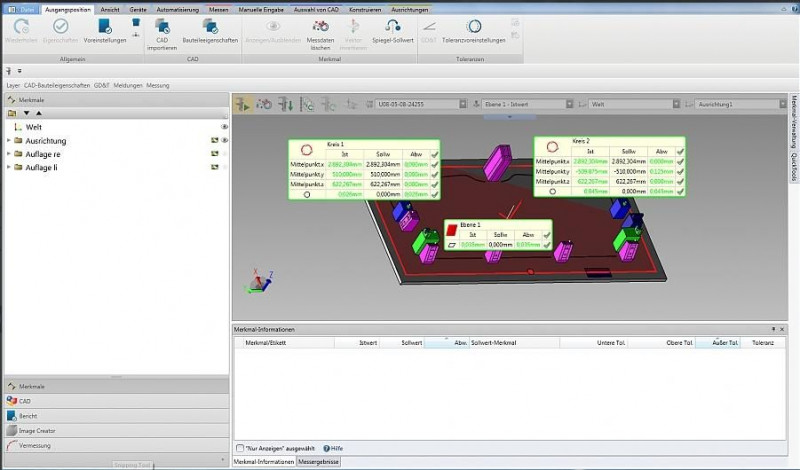The width and height of the screenshot is (800, 470).
Task: Open the quick access toolbar customize arrow
Action: coord(19,71)
